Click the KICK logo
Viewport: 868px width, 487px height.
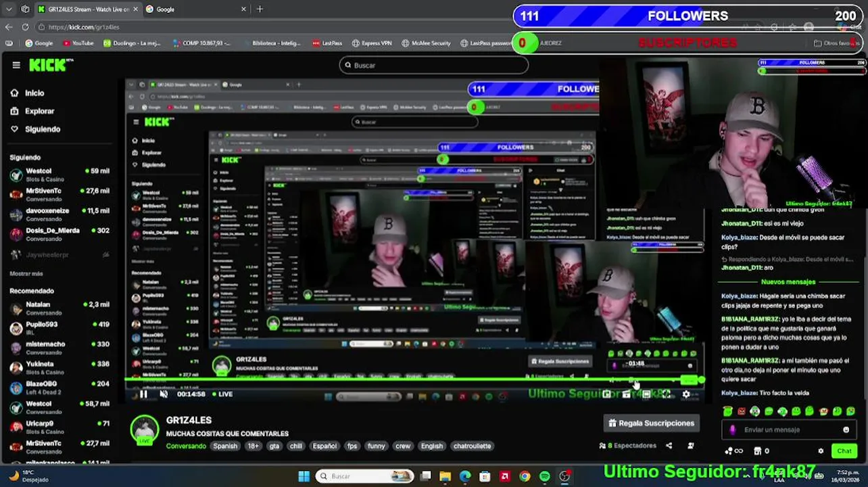49,65
